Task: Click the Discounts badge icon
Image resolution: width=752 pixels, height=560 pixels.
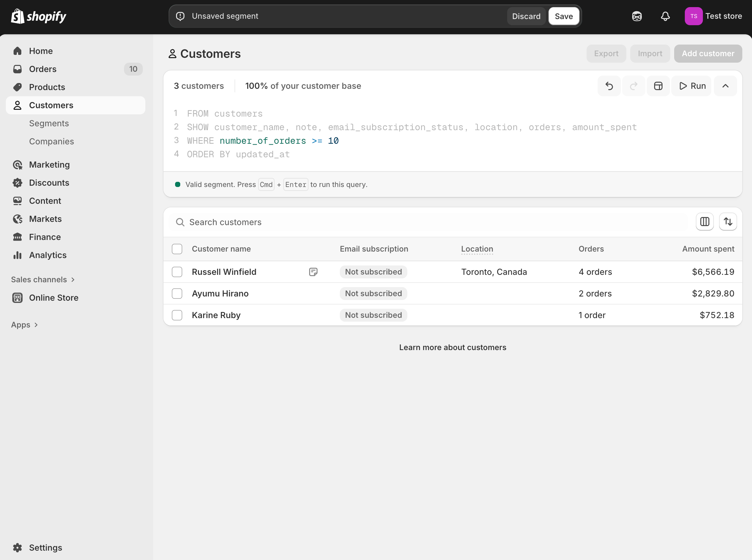Action: (18, 183)
